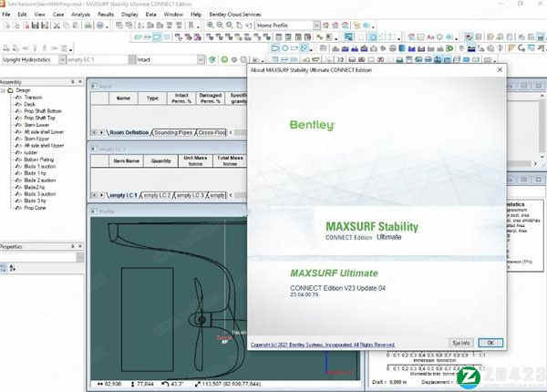
Task: Click the red 'Aa' text icon in toolbar
Action: 430,36
